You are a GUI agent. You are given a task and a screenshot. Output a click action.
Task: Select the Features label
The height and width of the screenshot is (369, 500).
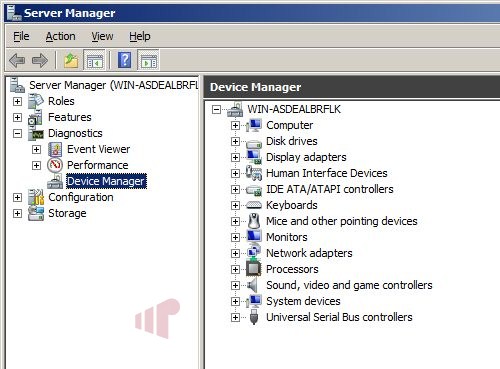click(x=70, y=117)
